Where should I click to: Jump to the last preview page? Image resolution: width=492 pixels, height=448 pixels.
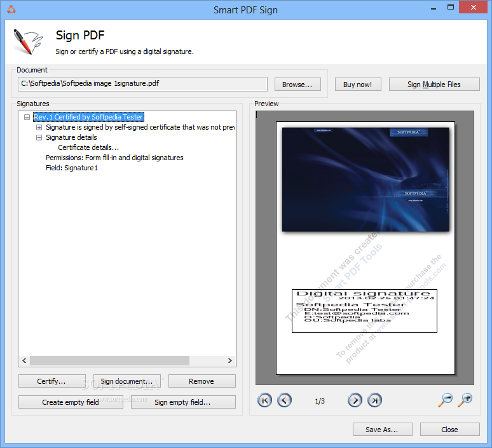pyautogui.click(x=374, y=400)
